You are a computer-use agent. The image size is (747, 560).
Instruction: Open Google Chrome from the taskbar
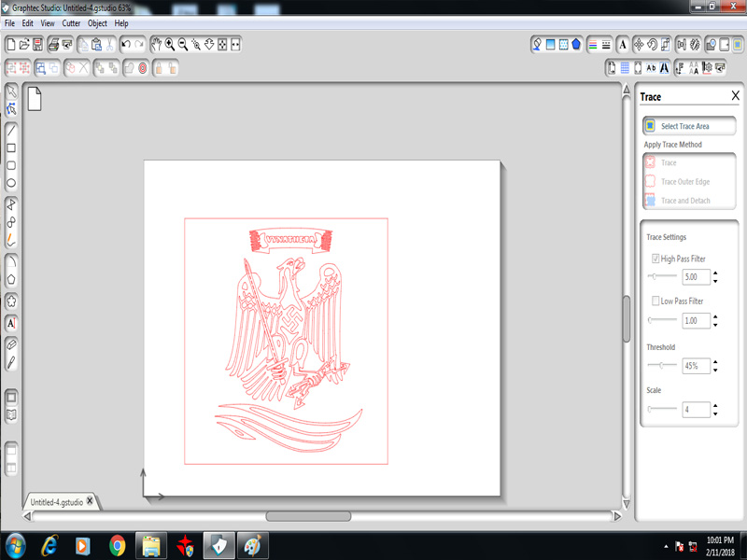point(118,545)
